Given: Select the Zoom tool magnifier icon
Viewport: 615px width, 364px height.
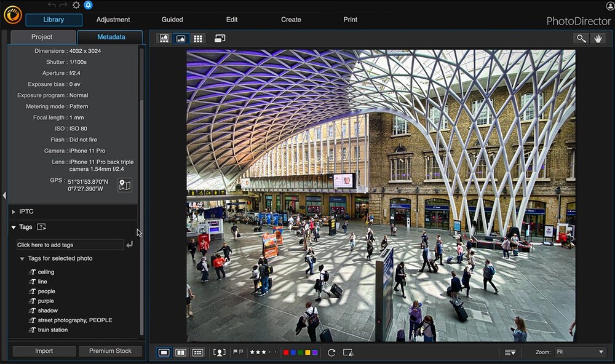Looking at the screenshot, I should point(582,38).
